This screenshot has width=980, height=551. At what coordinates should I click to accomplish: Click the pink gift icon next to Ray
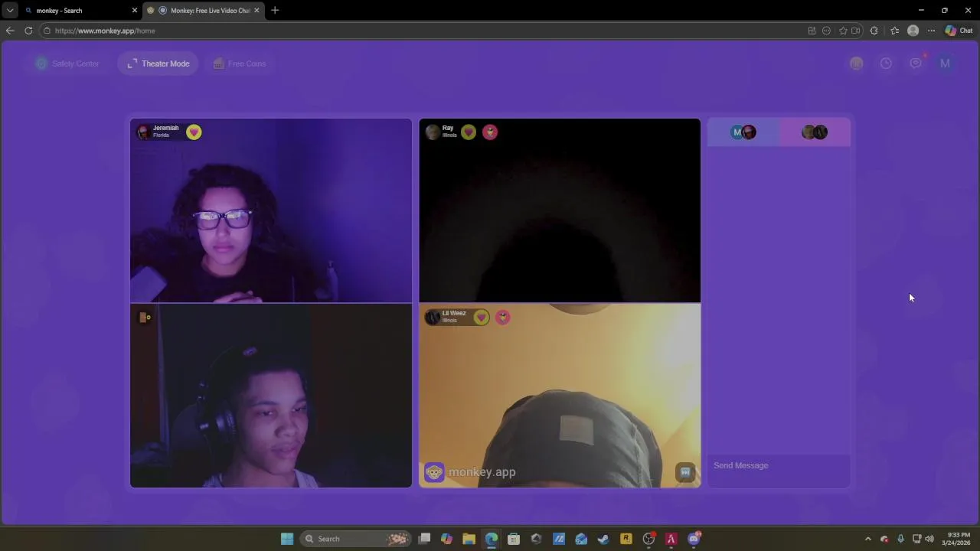pos(490,132)
